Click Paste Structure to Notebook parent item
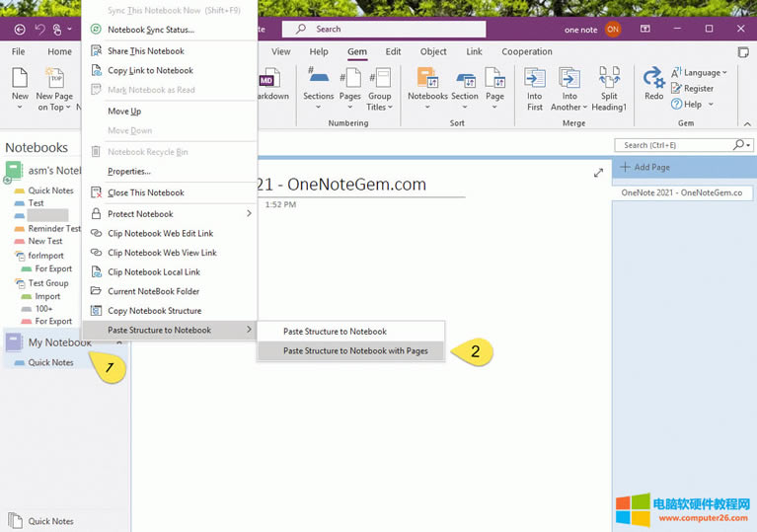Viewport: 757px width, 532px height. [170, 331]
